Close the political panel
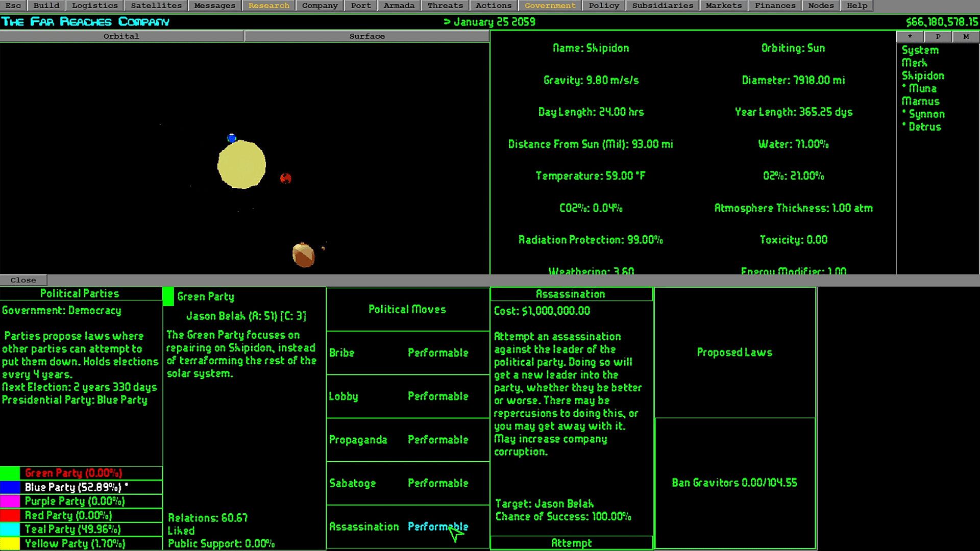The width and height of the screenshot is (980, 551). pos(23,280)
